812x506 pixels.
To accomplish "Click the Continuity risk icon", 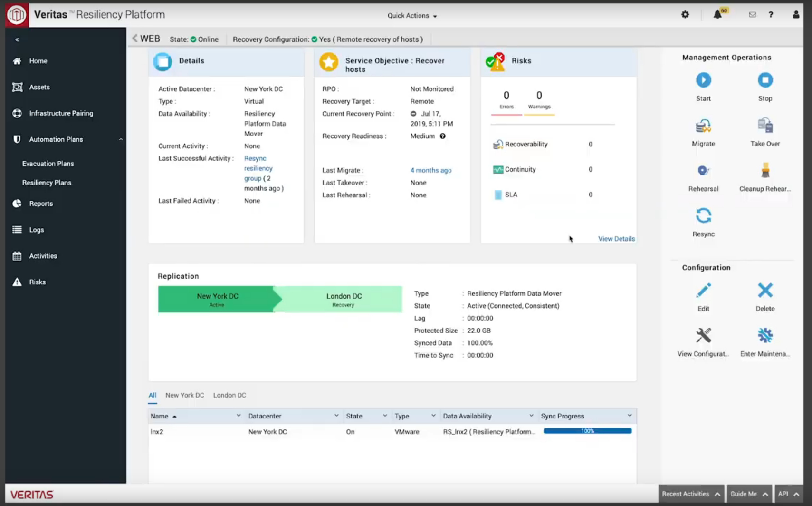I will (x=498, y=169).
